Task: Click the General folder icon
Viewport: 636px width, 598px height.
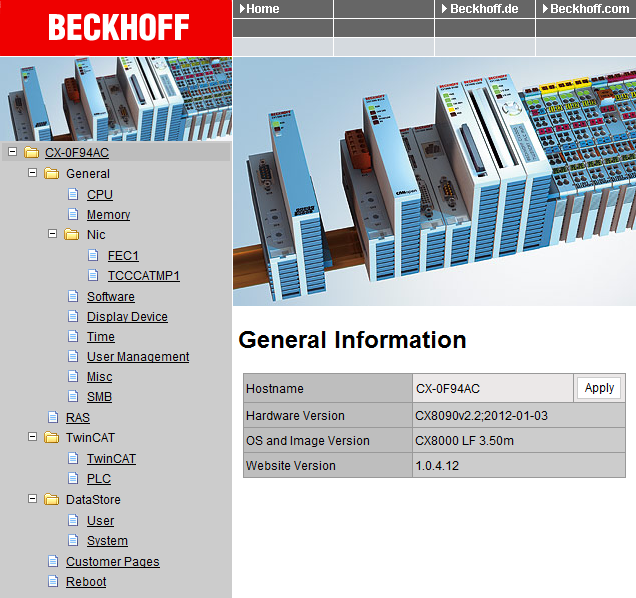Action: click(52, 174)
